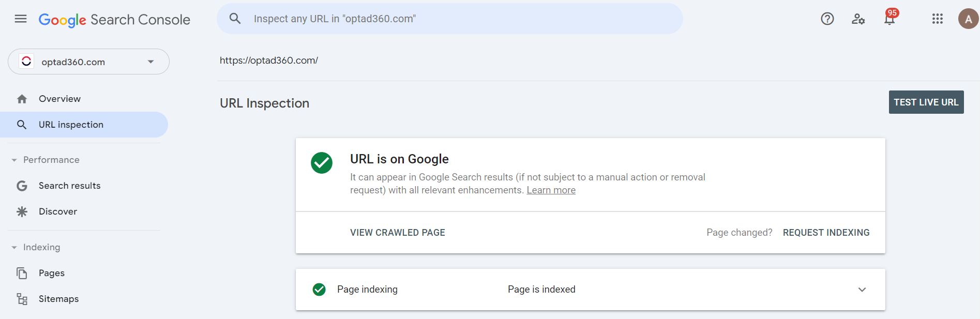Click the Sitemaps tree icon
Viewport: 980px width, 319px height.
22,299
